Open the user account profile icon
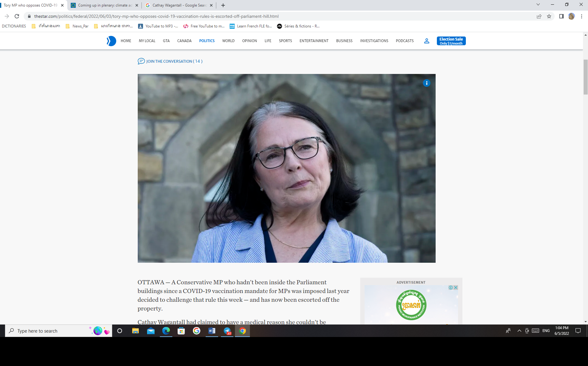 click(427, 41)
